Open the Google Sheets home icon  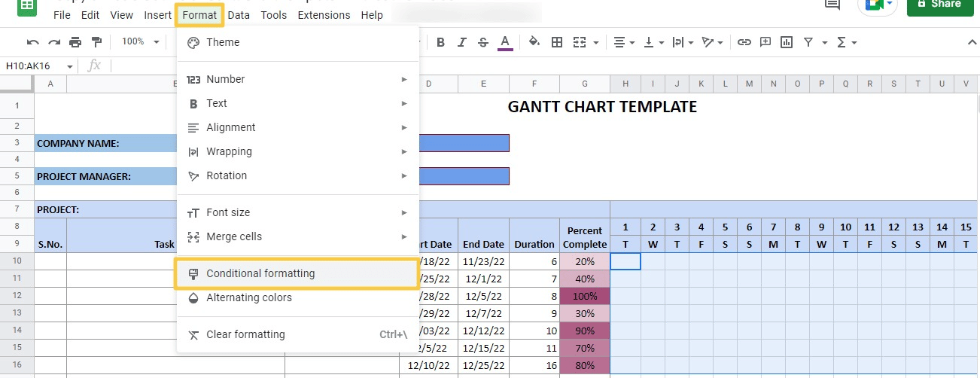[27, 6]
